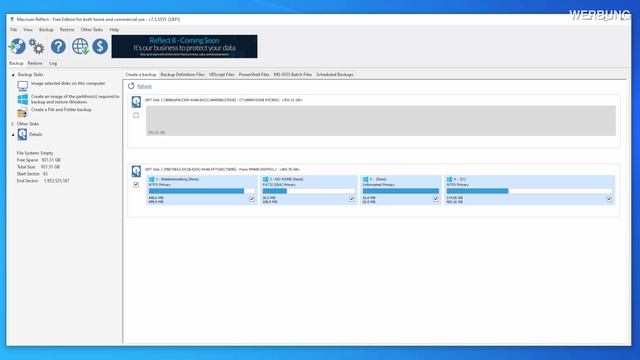The width and height of the screenshot is (640, 360).
Task: Select the MS-DOS Batch Files tab
Action: point(293,75)
